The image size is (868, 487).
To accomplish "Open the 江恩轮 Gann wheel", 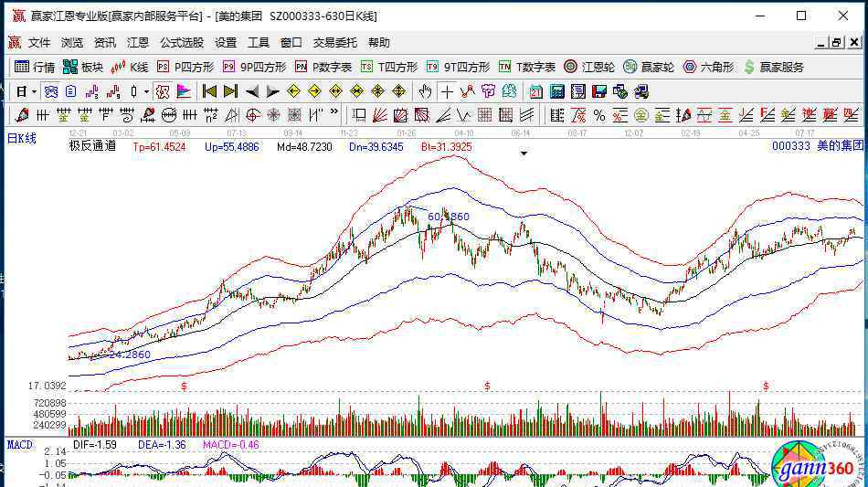I will [589, 67].
